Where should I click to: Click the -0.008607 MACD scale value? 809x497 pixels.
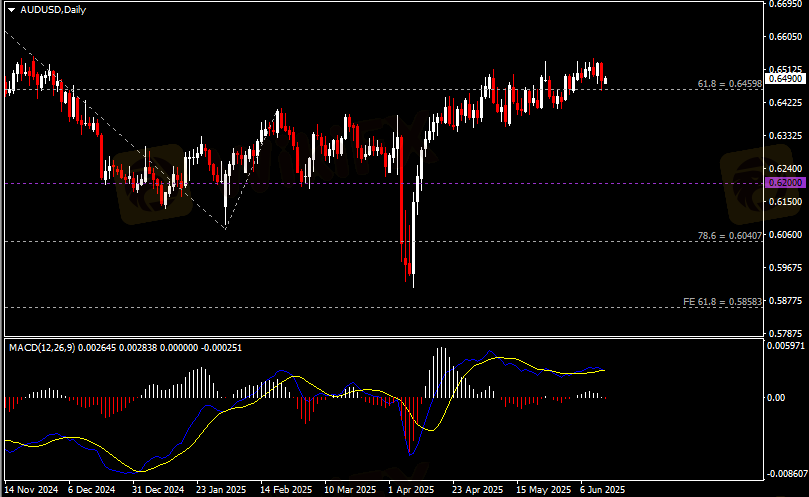tap(786, 474)
